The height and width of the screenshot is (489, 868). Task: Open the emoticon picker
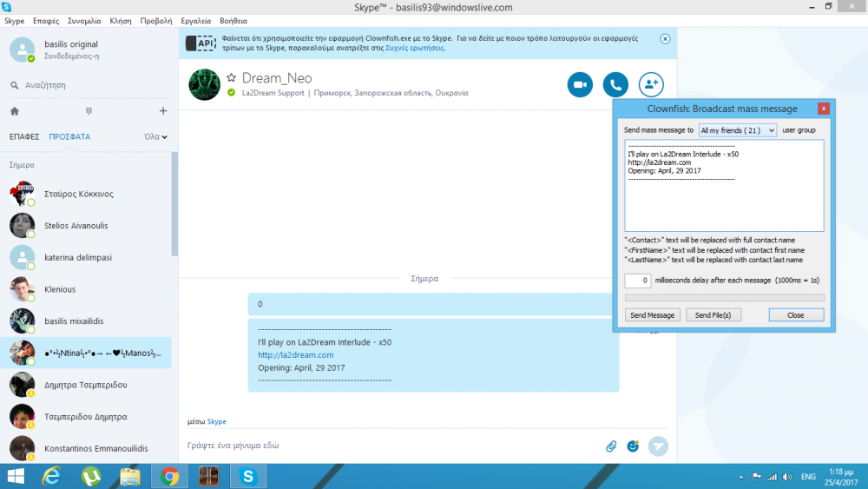coord(634,446)
